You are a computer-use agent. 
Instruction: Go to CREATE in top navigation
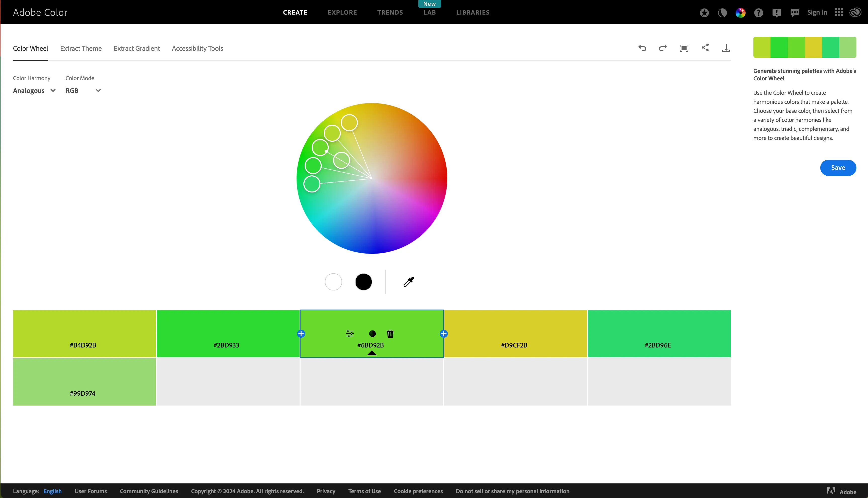pos(295,13)
